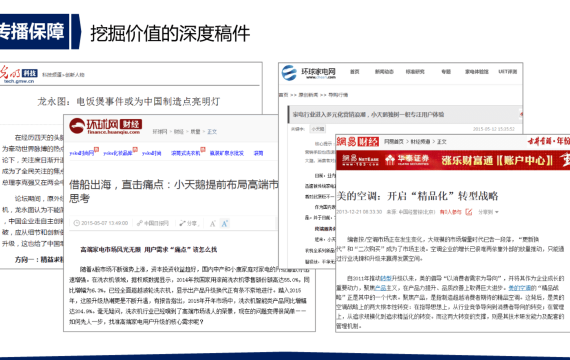The height and width of the screenshot is (360, 570).
Task: Click the 正文 breadcrumb in the 环球网 header
Action: point(212,132)
